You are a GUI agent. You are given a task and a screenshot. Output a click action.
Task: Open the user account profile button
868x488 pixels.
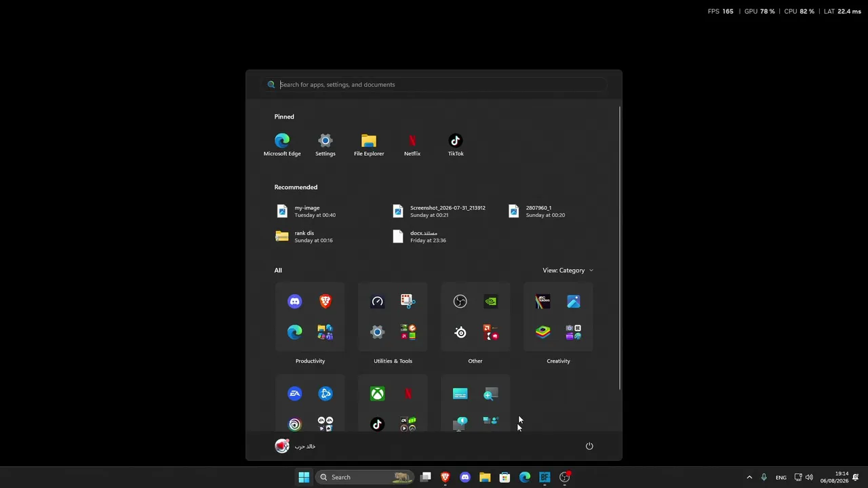pyautogui.click(x=296, y=446)
